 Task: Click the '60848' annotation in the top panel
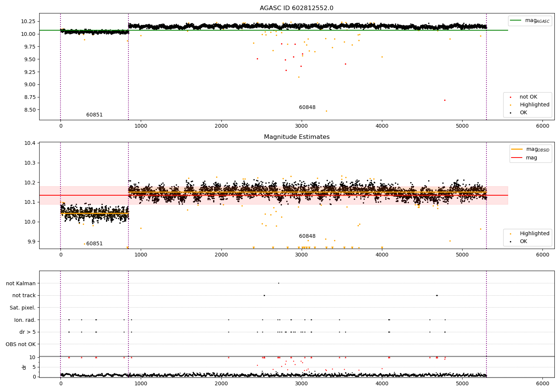307,108
